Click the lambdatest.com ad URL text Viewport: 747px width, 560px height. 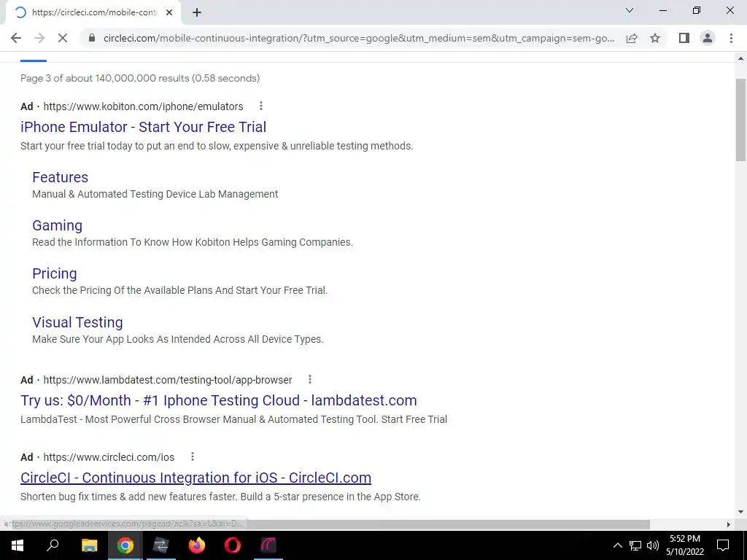[168, 379]
